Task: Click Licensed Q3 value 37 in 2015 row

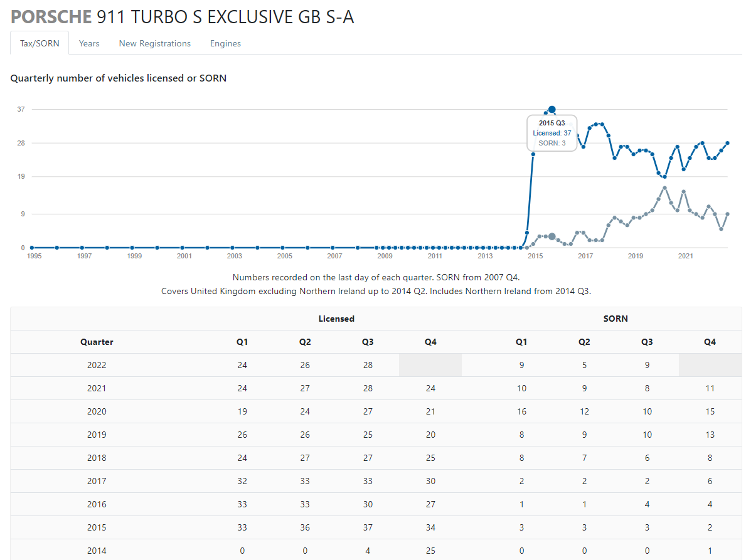Action: (368, 527)
